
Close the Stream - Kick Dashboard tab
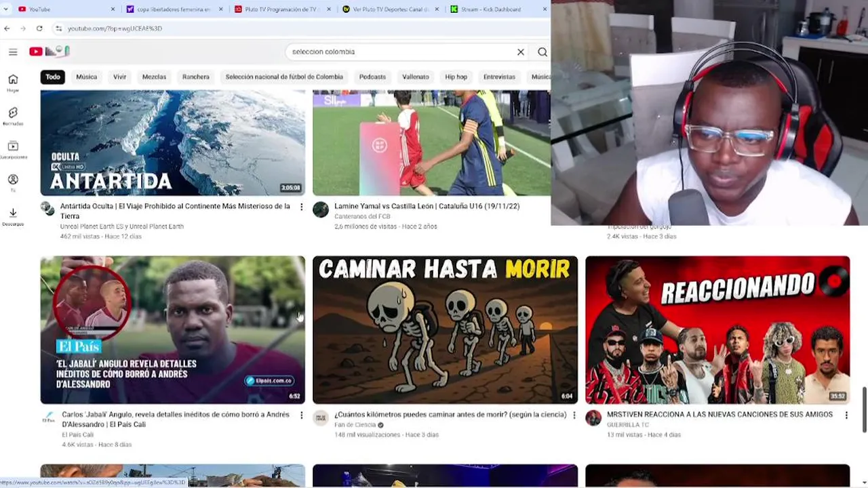tap(545, 9)
